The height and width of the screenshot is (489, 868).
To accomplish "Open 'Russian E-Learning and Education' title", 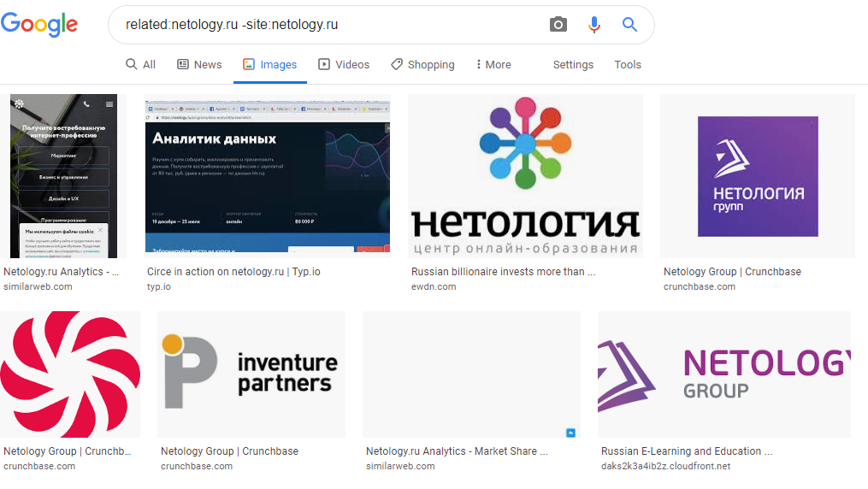I will [x=687, y=451].
